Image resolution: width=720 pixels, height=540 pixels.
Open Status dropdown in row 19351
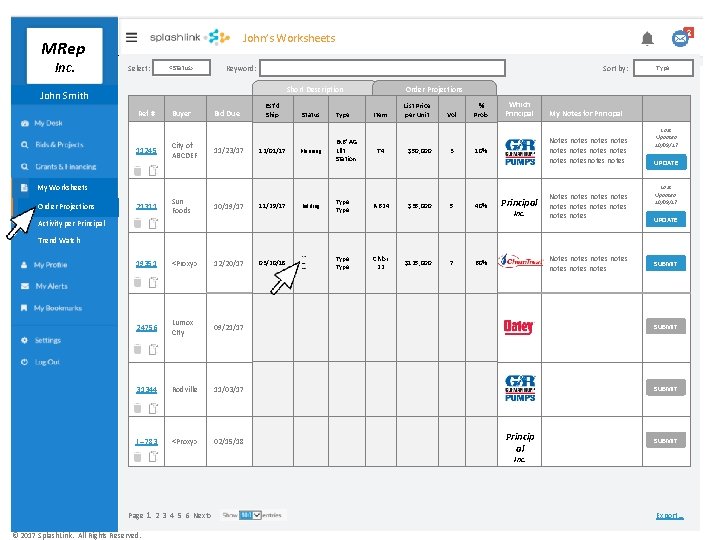304,263
